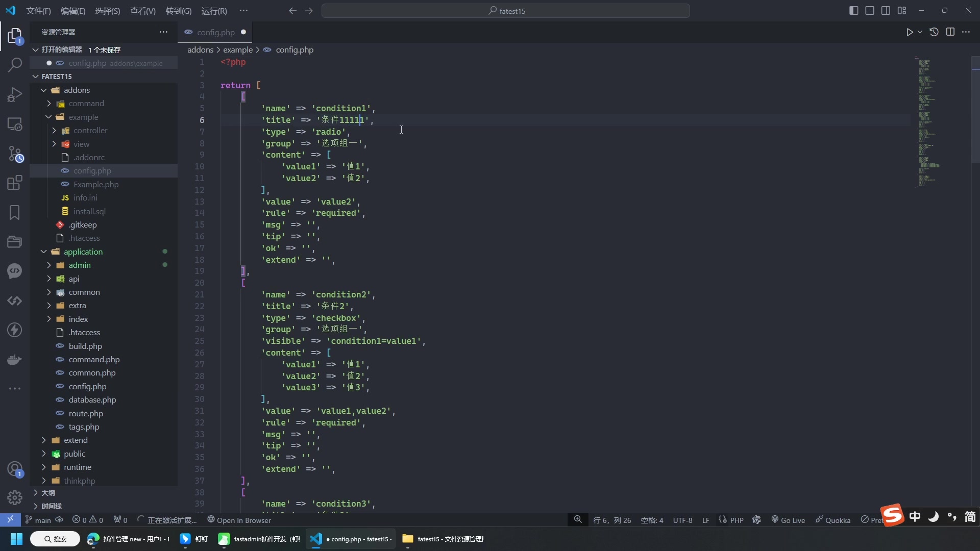The image size is (980, 551).
Task: Click Open In Browser status button
Action: 239,520
